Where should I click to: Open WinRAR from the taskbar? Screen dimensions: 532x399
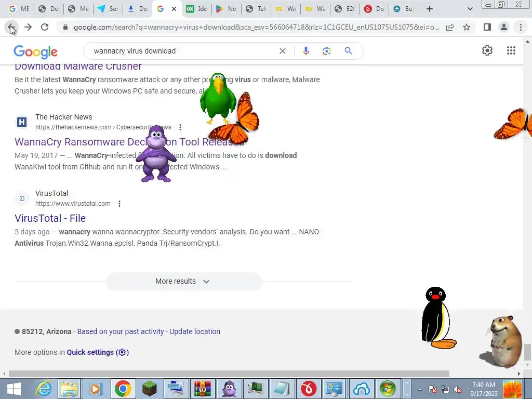pos(202,389)
